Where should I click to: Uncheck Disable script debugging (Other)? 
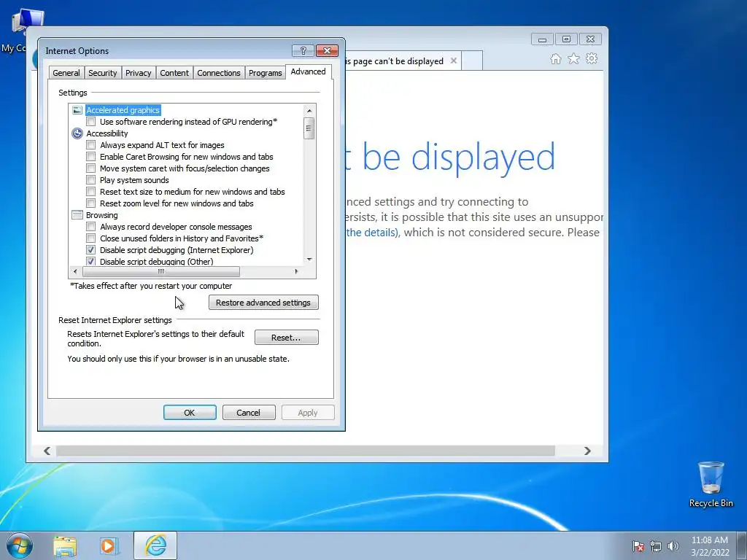(91, 262)
